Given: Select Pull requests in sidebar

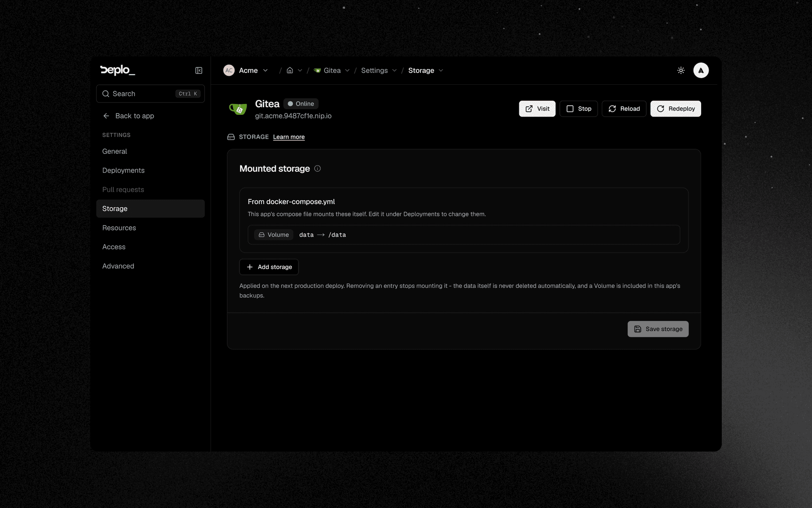Looking at the screenshot, I should (x=150, y=190).
